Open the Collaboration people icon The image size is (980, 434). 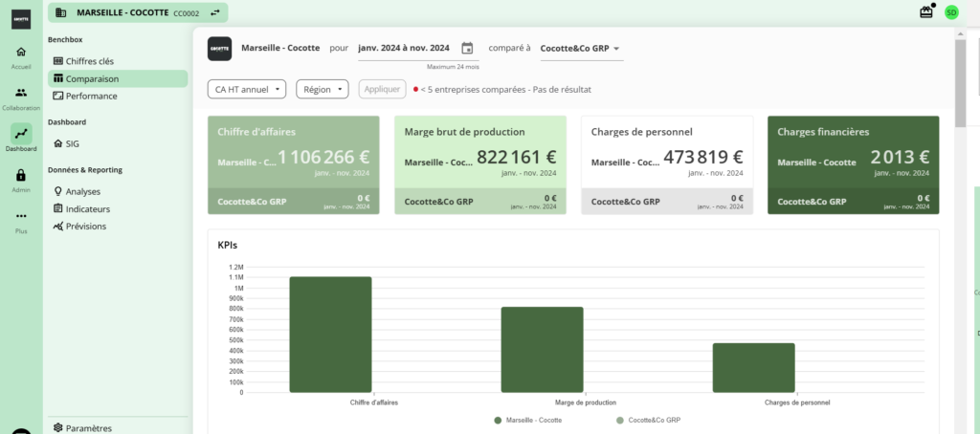[21, 93]
